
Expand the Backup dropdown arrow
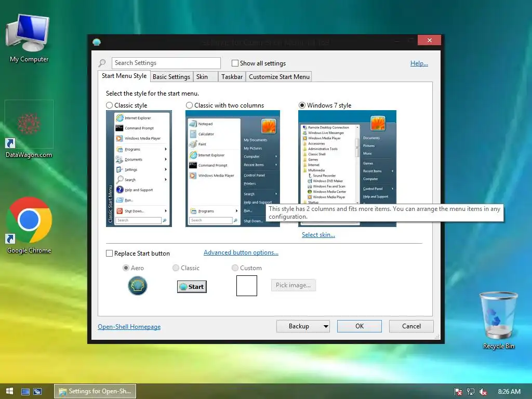[326, 326]
